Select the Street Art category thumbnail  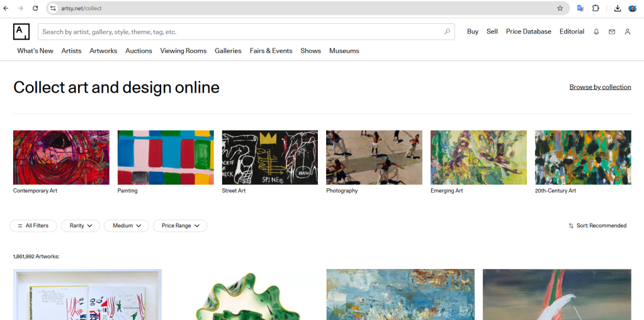point(269,157)
